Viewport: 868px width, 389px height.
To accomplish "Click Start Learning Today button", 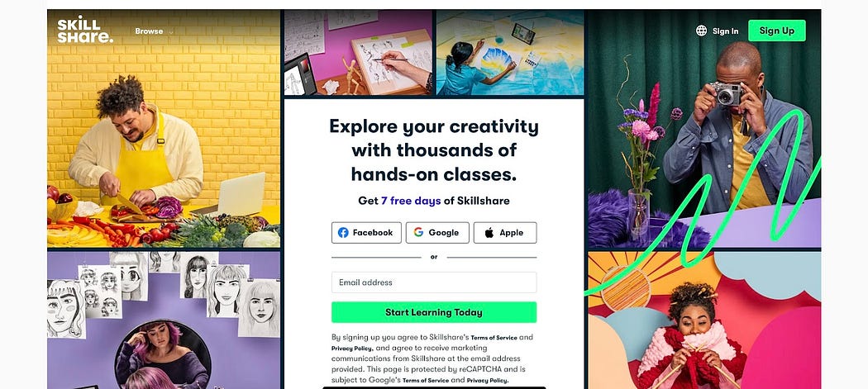I will (434, 312).
